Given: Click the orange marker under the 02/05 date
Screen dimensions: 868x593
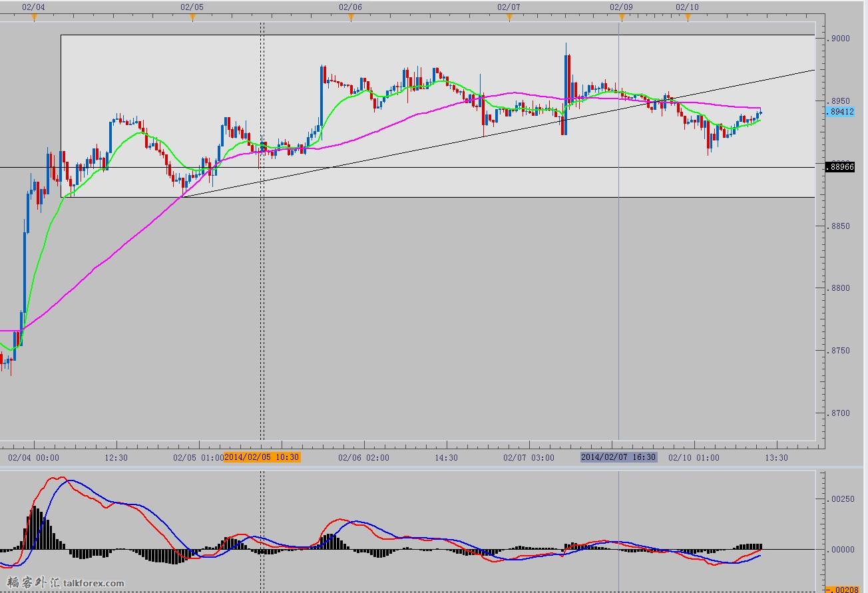Looking at the screenshot, I should point(192,18).
